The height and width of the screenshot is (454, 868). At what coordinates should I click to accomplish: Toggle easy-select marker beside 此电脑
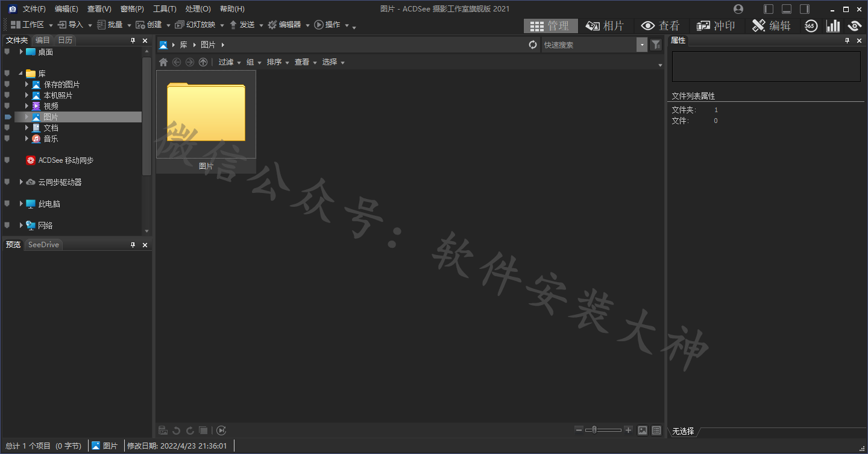tap(7, 204)
